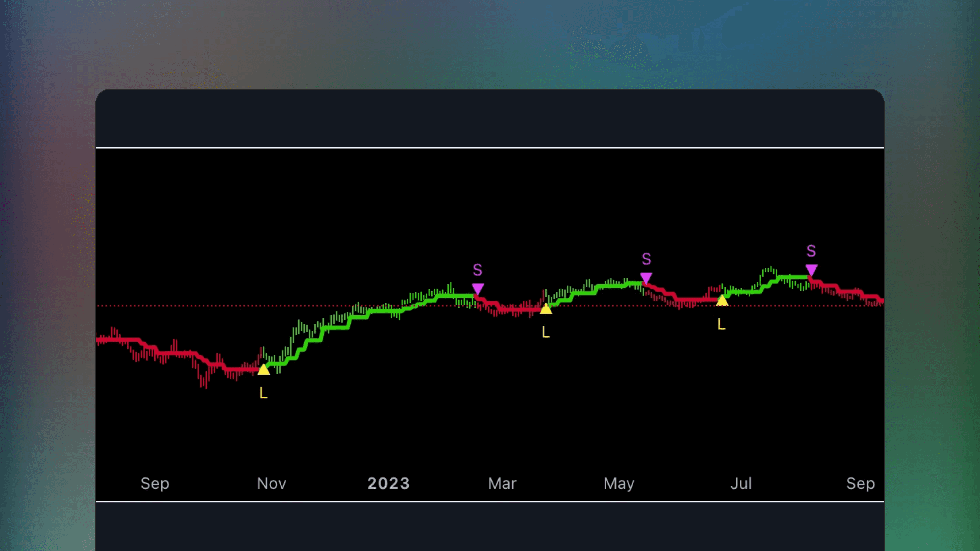Select the Mar month marker on the axis

[x=502, y=484]
